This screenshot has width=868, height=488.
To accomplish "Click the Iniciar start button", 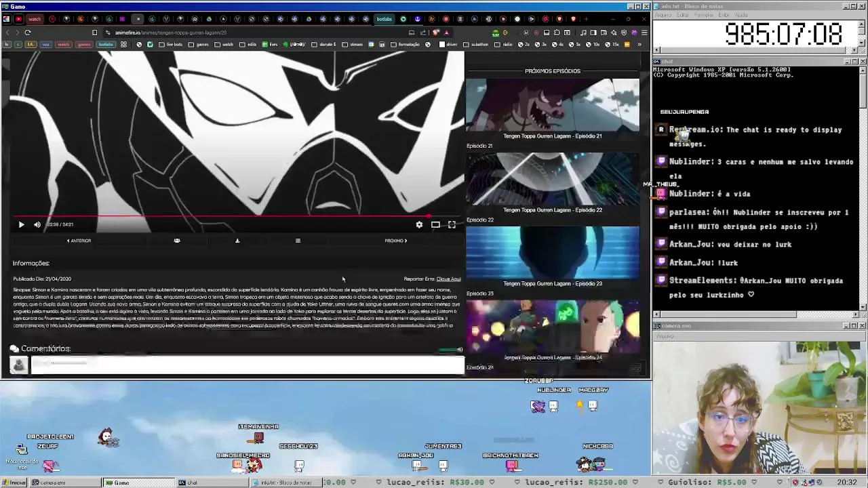I will [x=14, y=483].
